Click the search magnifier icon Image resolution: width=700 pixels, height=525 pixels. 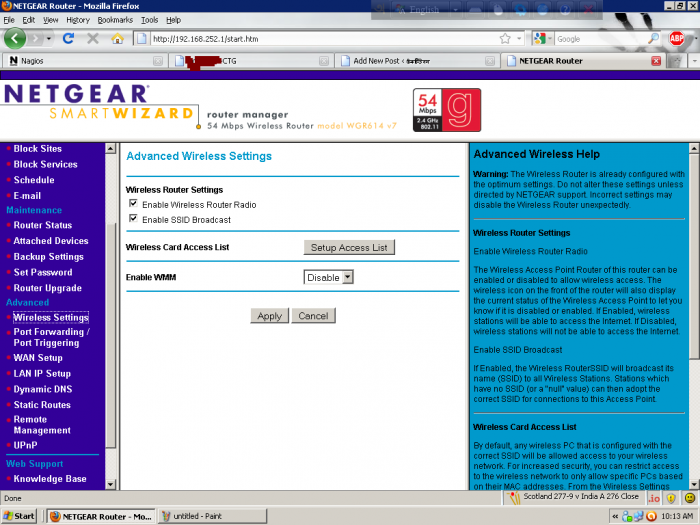[653, 39]
